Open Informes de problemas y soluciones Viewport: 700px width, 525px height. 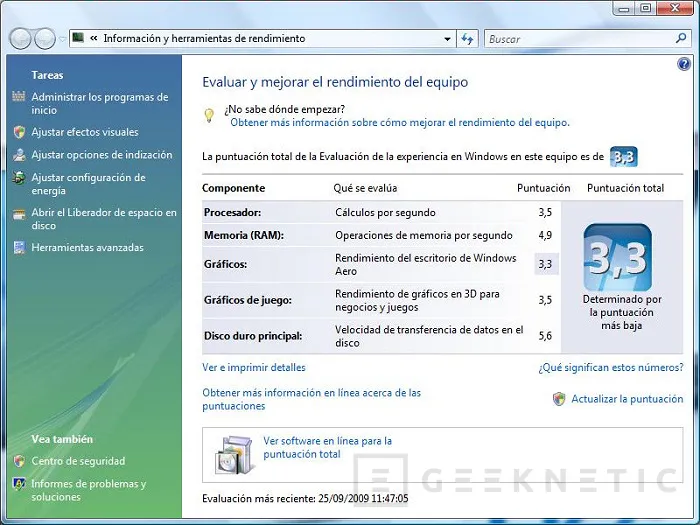click(x=88, y=490)
